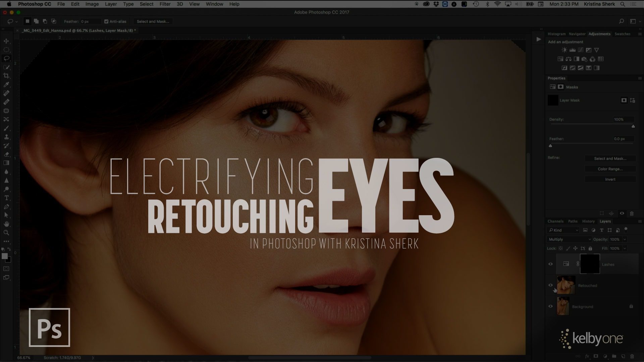
Task: Open the Select menu
Action: click(x=147, y=4)
